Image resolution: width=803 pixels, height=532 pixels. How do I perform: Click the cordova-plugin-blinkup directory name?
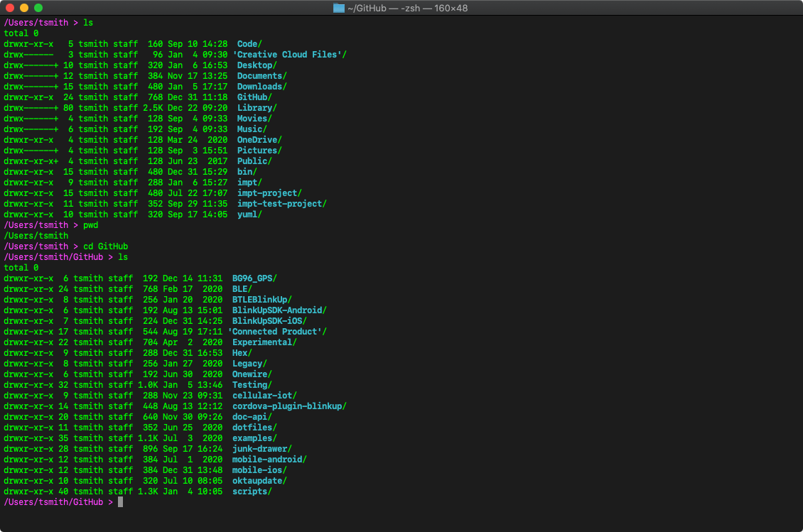point(286,406)
